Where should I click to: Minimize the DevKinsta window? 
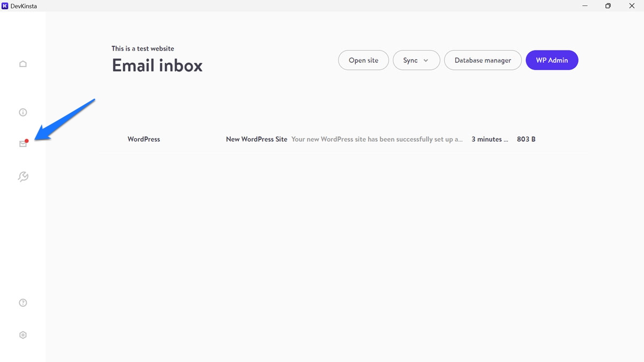point(583,6)
